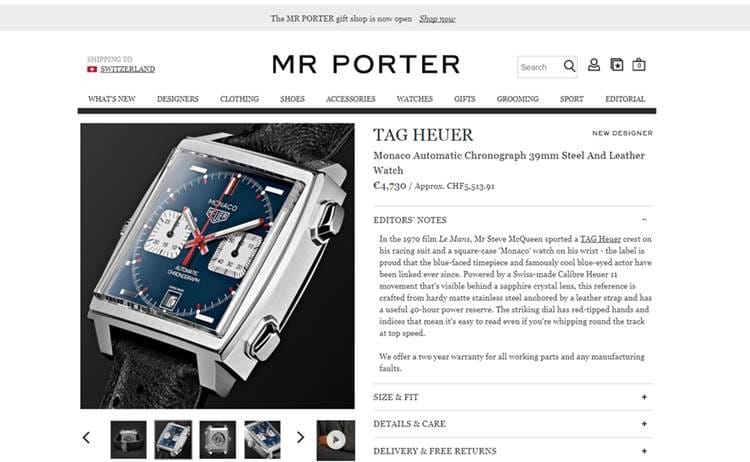The height and width of the screenshot is (462, 750).
Task: Follow the TAG Heuer link in notes
Action: [x=600, y=239]
